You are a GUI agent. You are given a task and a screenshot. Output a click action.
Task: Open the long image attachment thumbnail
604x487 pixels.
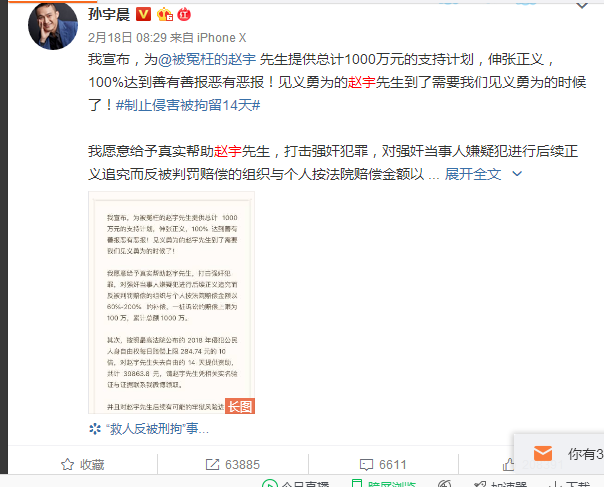pos(171,302)
